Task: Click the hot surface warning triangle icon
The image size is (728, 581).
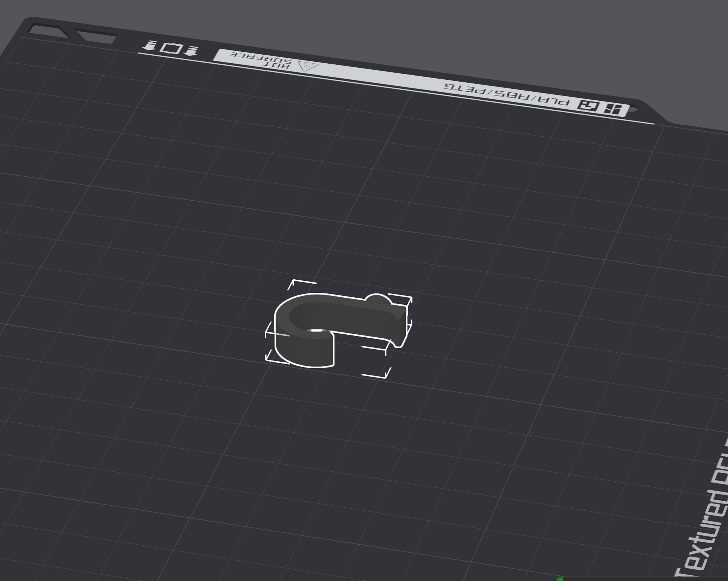Action: (308, 67)
